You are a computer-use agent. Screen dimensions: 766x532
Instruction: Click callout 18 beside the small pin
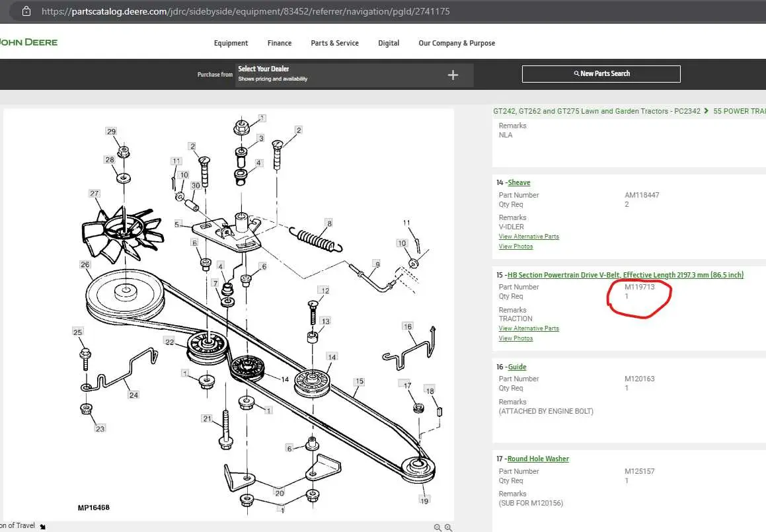(430, 391)
